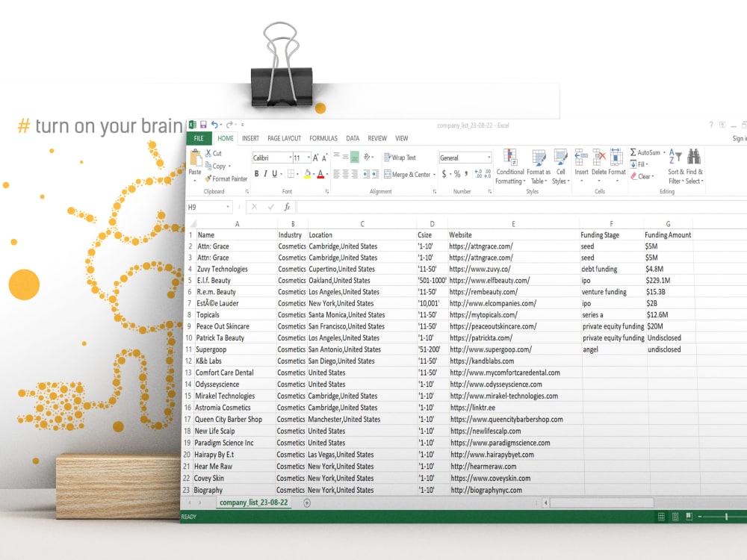
Task: Apply the red Font Color A
Action: tap(320, 174)
